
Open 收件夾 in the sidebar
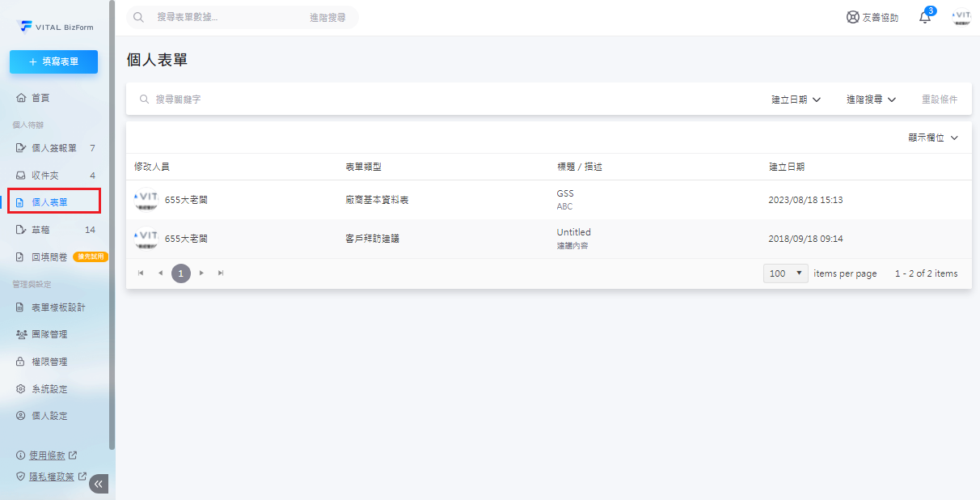coord(45,176)
